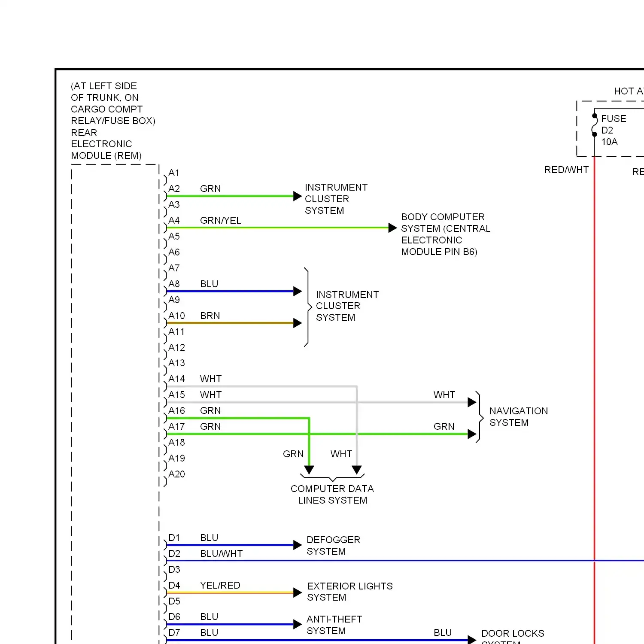Click the BLU wire label at pin D1
Screen dimensions: 644x644
(x=209, y=538)
